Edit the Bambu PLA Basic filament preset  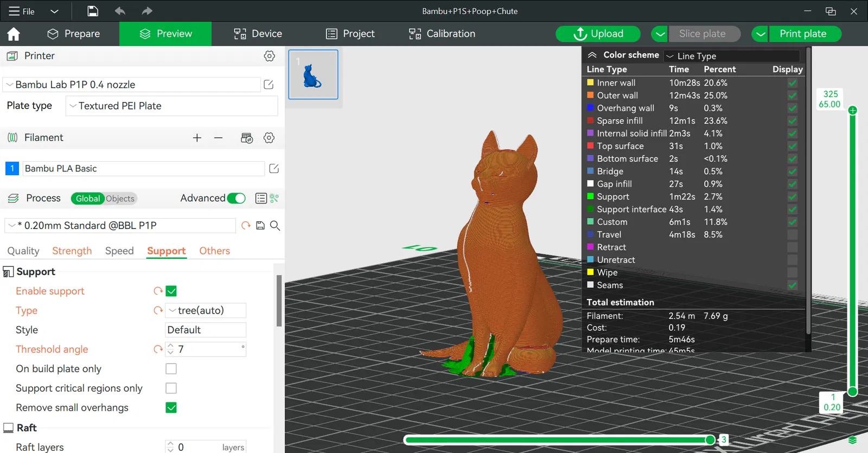click(274, 169)
